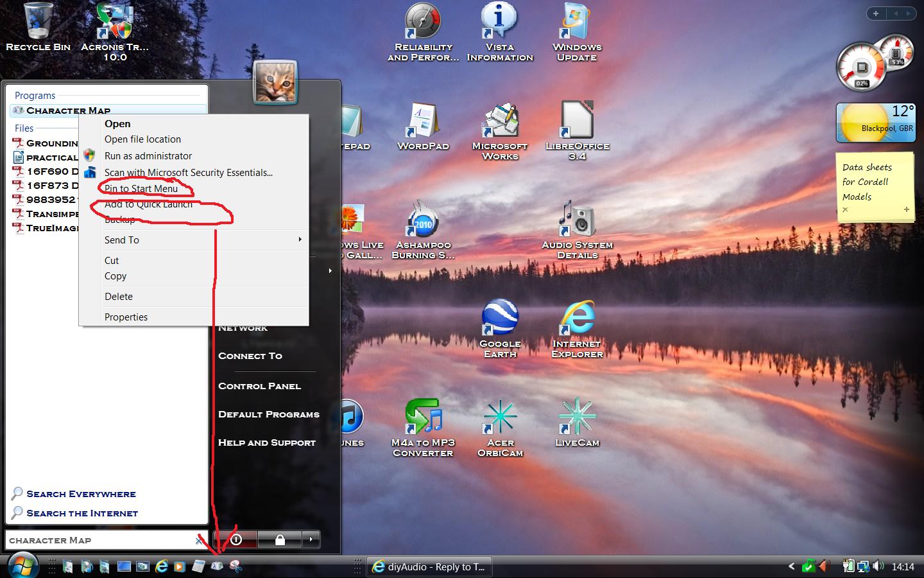Click the Start menu power button
This screenshot has height=578, width=924.
pyautogui.click(x=236, y=539)
